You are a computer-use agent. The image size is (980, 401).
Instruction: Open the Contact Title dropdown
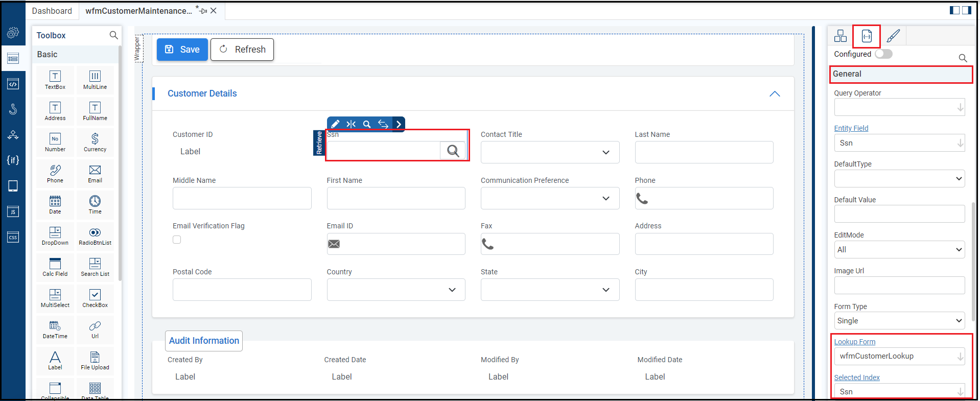click(x=550, y=152)
